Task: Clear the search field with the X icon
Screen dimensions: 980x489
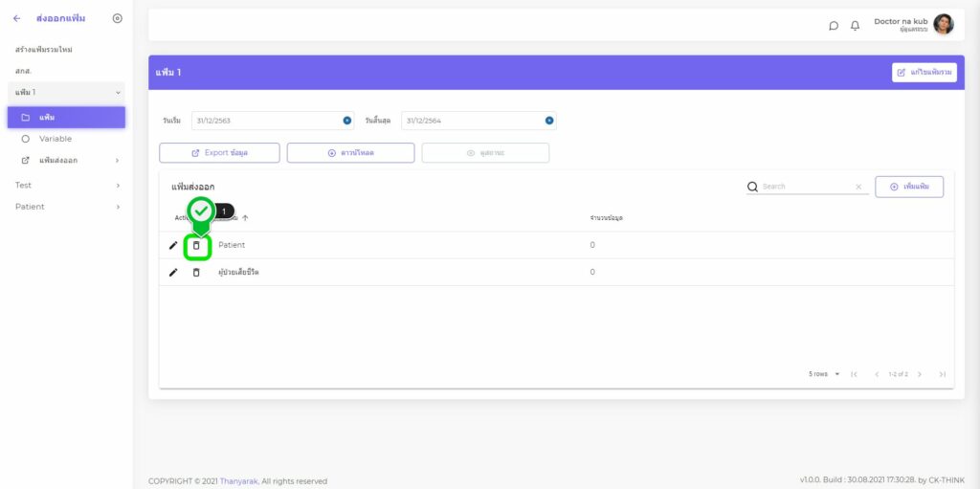Action: (858, 188)
